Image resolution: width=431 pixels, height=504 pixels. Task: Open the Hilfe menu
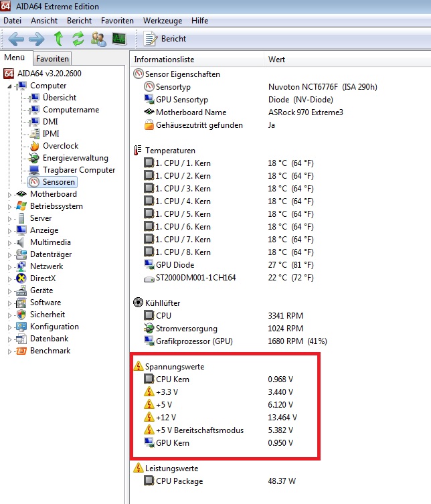coord(200,21)
